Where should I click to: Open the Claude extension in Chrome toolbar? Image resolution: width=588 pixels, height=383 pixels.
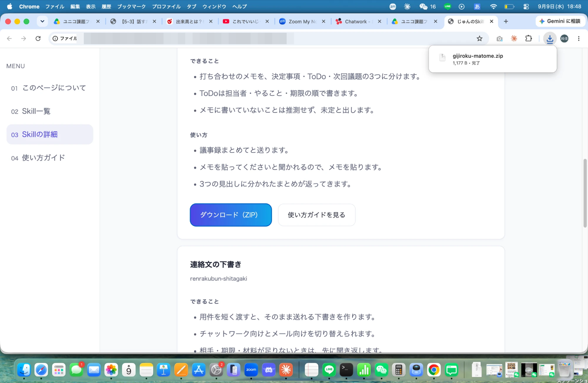click(x=514, y=38)
